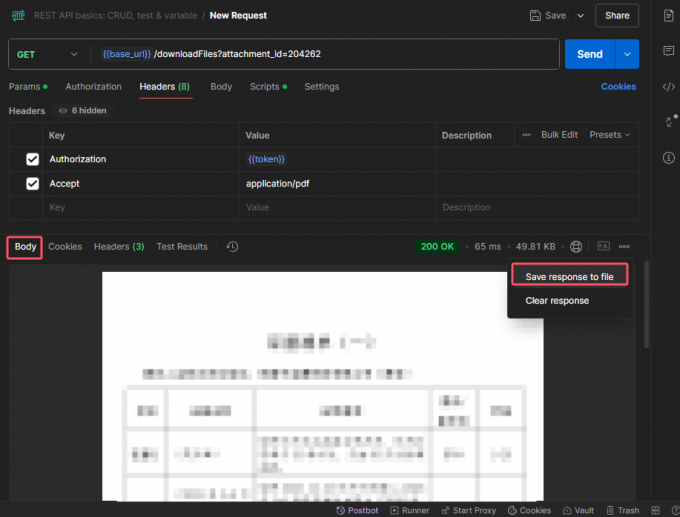Switch to the Authorization tab
The height and width of the screenshot is (517, 680).
[93, 87]
